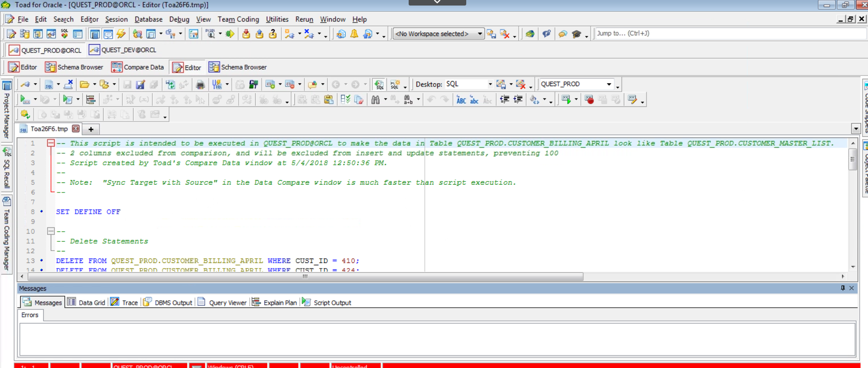Open the Team Coding Manager side panel

click(6, 234)
